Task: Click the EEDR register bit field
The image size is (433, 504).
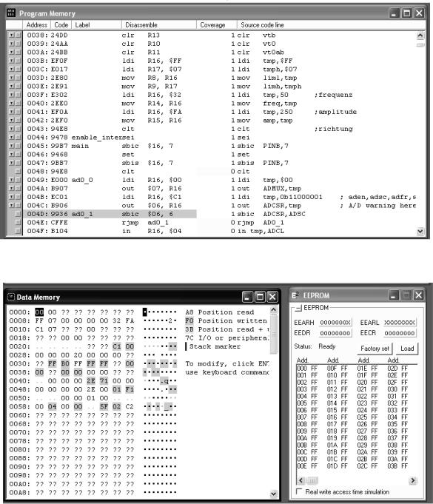Action: tap(335, 333)
